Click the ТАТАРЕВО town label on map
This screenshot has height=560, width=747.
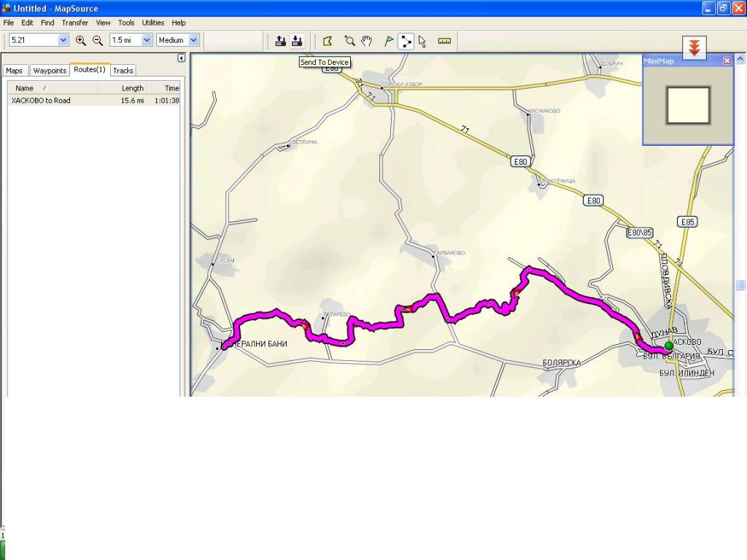point(337,314)
